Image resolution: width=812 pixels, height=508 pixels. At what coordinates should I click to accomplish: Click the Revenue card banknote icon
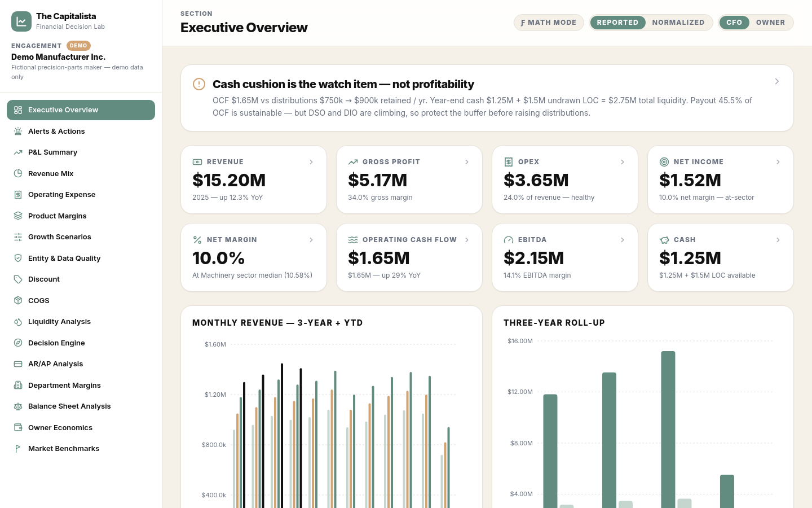click(x=197, y=162)
